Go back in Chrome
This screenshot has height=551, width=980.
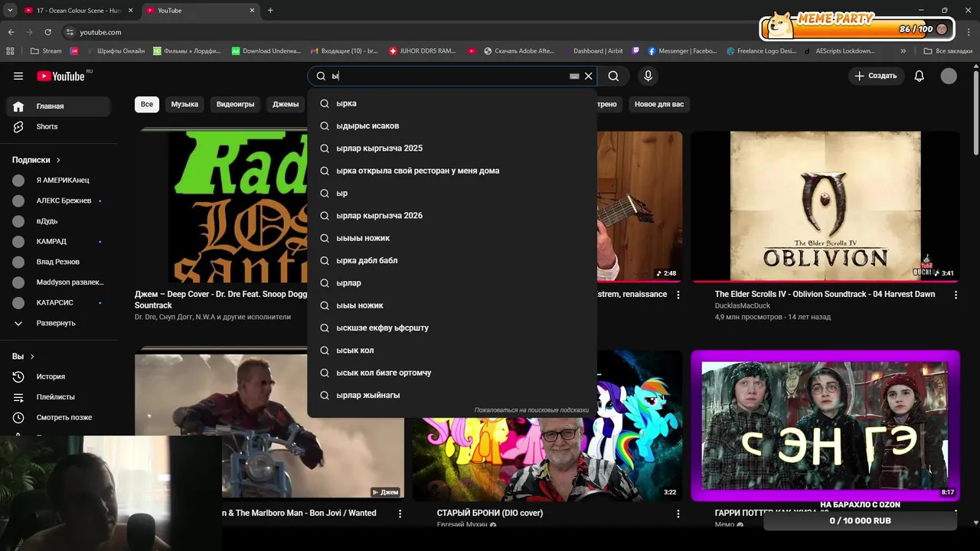tap(11, 32)
